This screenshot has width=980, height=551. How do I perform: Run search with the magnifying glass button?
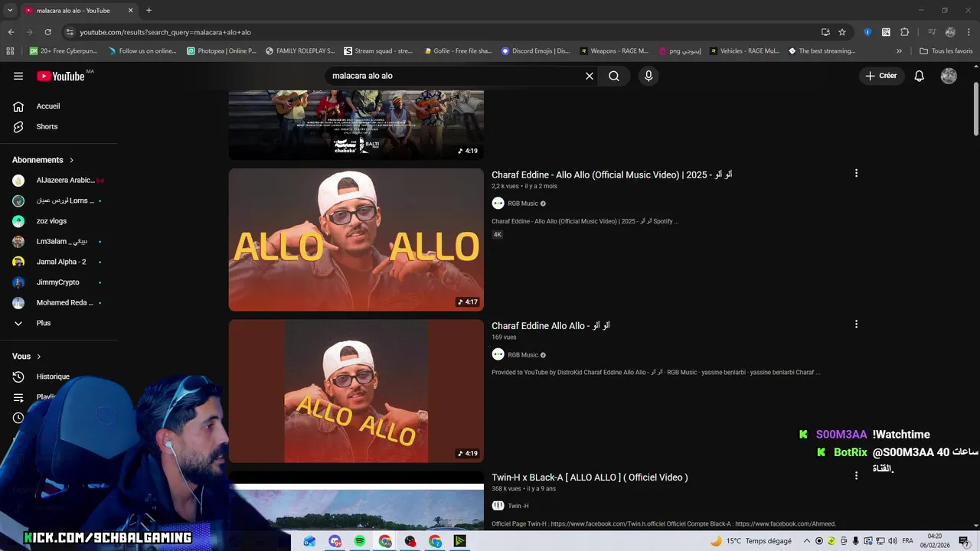614,76
